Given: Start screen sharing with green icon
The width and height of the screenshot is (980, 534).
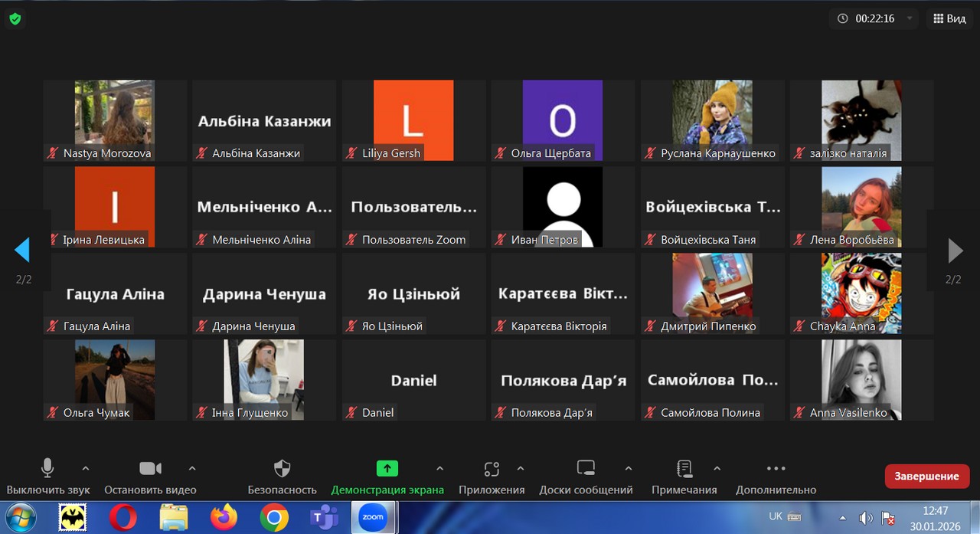Looking at the screenshot, I should click(x=387, y=469).
